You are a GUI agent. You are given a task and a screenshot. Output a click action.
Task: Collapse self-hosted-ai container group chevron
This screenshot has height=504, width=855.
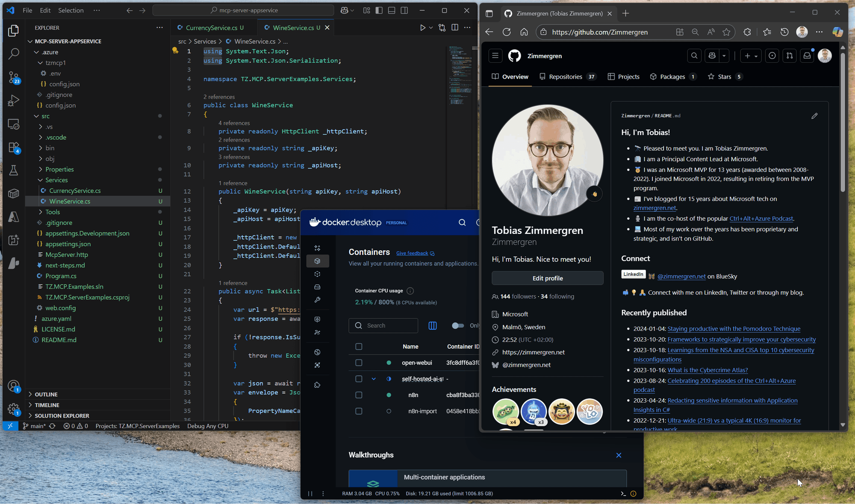(374, 379)
